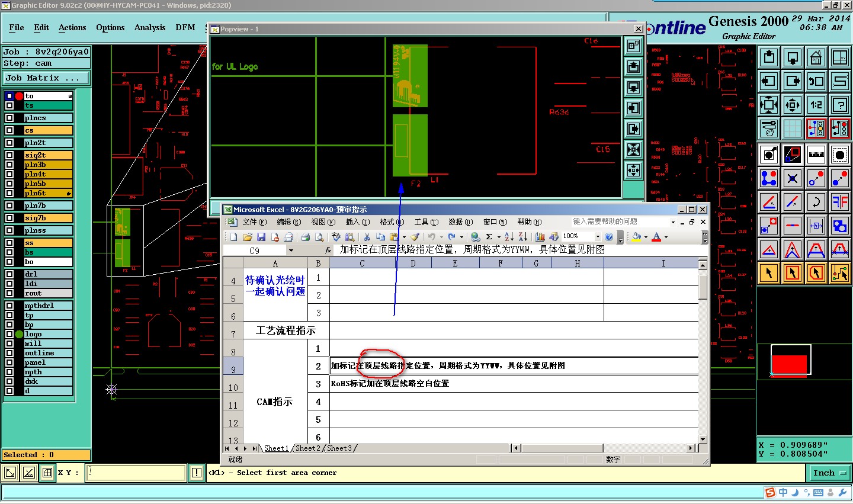
Task: Click the Excel Save icon
Action: 261,237
